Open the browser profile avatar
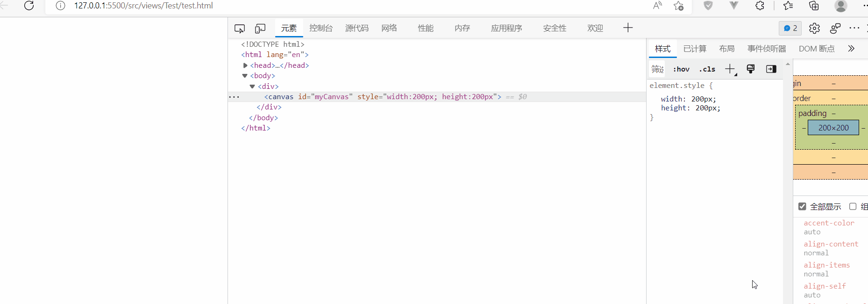Viewport: 868px width, 304px height. pos(841,6)
